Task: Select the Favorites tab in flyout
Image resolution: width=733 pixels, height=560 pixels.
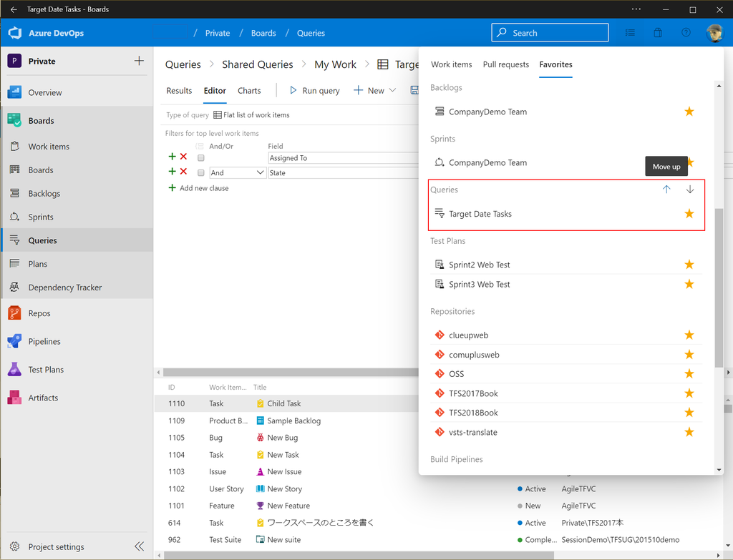Action: click(x=555, y=64)
